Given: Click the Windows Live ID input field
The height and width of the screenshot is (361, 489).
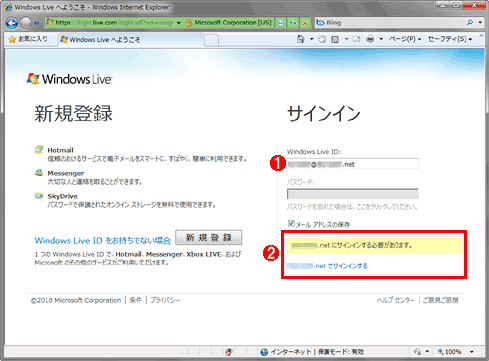Looking at the screenshot, I should pos(353,164).
